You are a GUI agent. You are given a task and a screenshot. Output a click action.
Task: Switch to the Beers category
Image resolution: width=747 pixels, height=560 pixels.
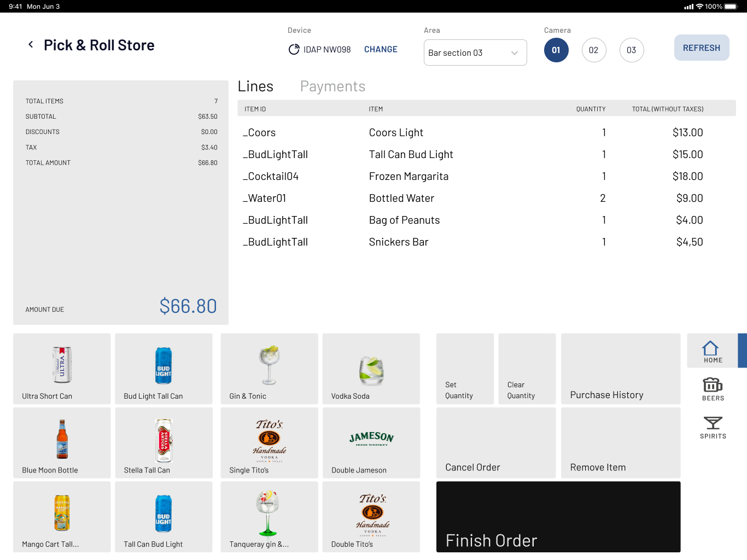click(x=713, y=389)
